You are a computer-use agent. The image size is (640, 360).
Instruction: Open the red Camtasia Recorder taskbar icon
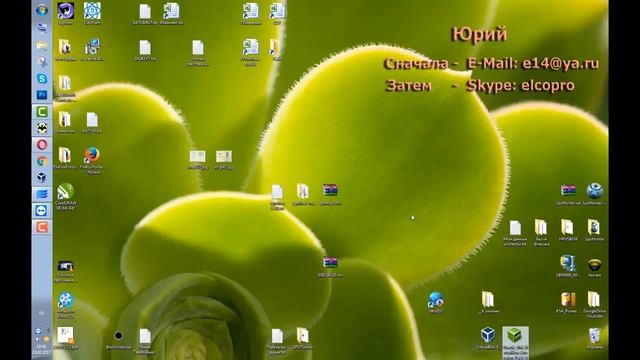(x=42, y=227)
